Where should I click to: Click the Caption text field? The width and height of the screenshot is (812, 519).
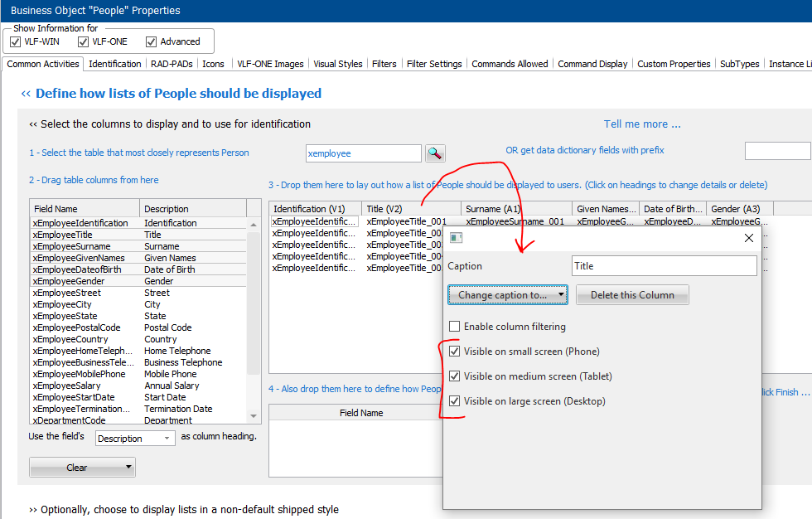click(x=664, y=266)
